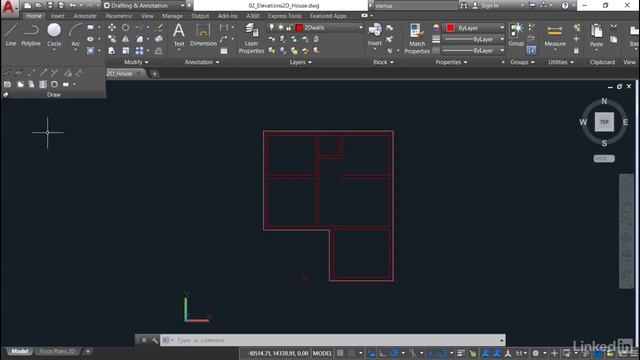
Task: Switch to the Model layout tab
Action: tap(20, 351)
